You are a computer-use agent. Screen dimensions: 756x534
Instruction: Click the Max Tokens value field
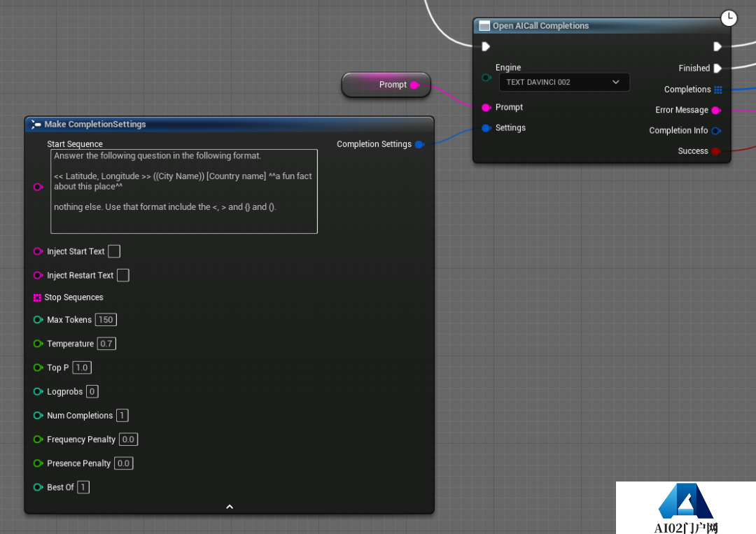pos(106,320)
